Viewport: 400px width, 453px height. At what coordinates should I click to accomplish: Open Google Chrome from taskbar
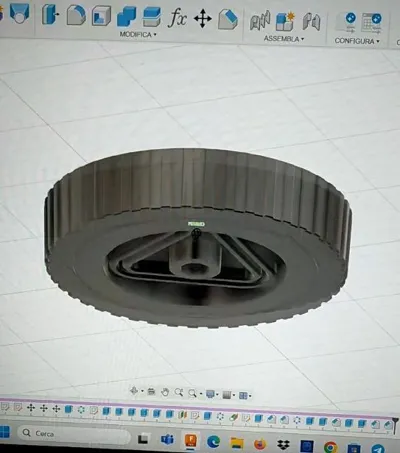point(330,447)
